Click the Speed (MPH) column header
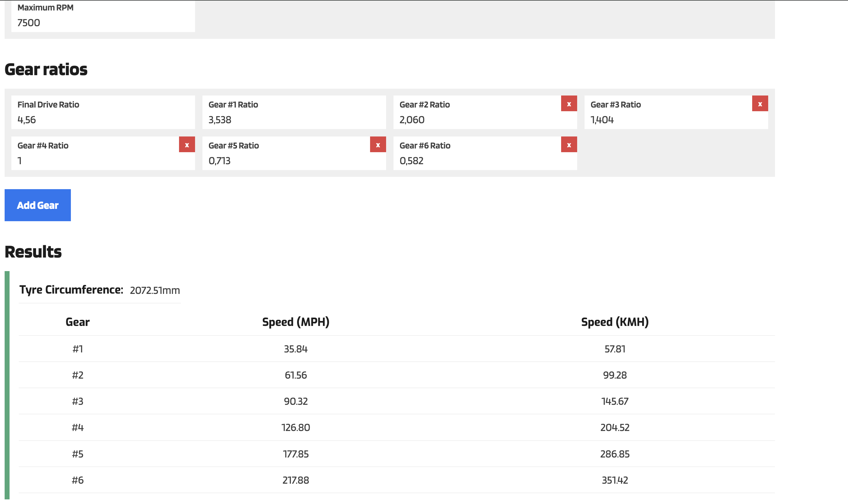The width and height of the screenshot is (848, 504). click(296, 322)
